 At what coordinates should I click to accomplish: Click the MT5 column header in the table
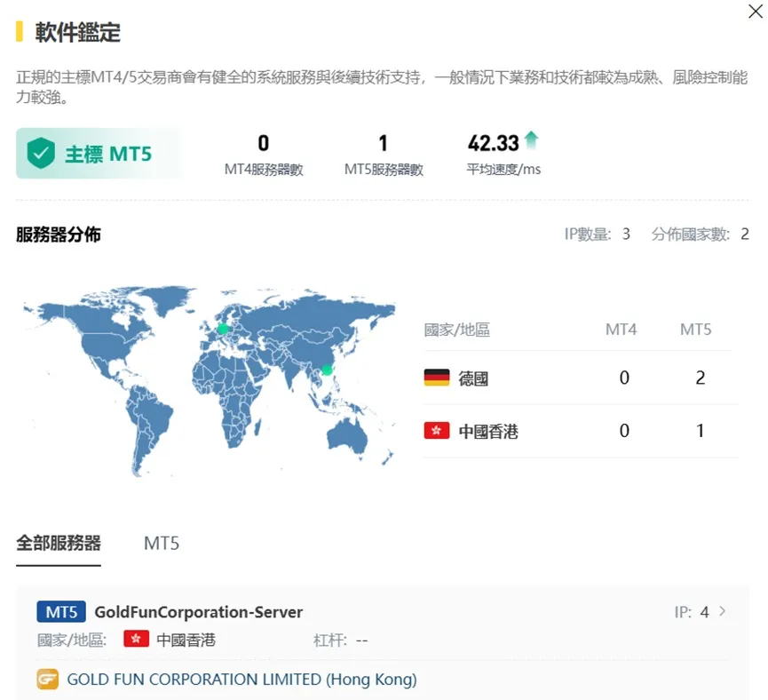[695, 329]
